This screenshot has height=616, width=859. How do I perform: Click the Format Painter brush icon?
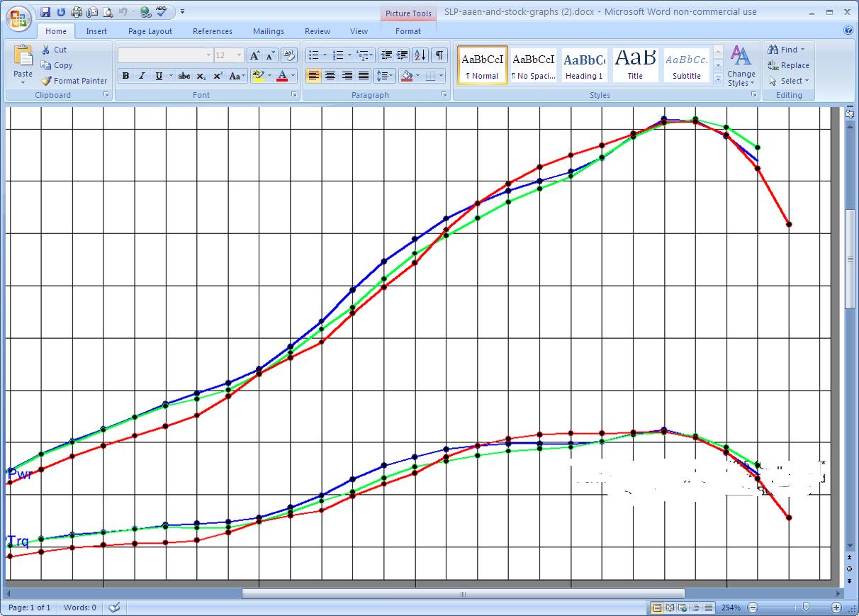coord(46,81)
